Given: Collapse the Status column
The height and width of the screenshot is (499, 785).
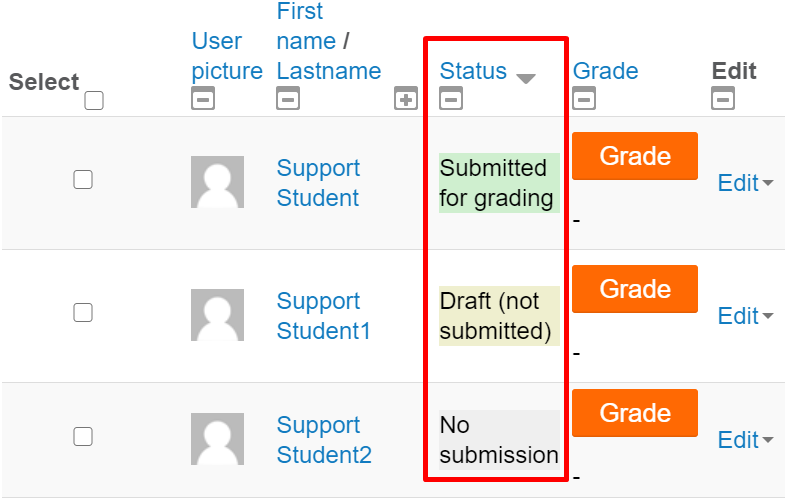Looking at the screenshot, I should (451, 99).
